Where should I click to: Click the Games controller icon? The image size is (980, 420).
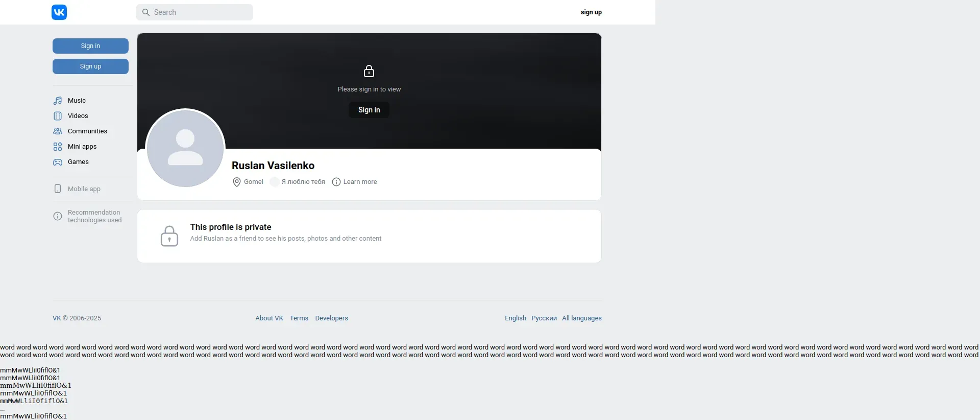point(58,162)
